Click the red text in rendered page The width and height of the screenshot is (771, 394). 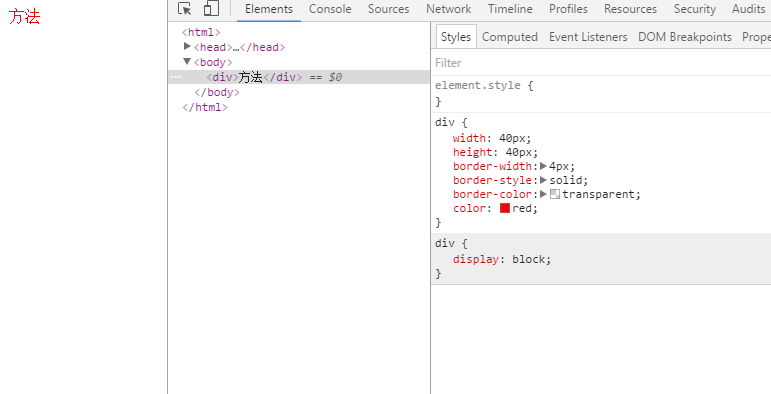(24, 17)
